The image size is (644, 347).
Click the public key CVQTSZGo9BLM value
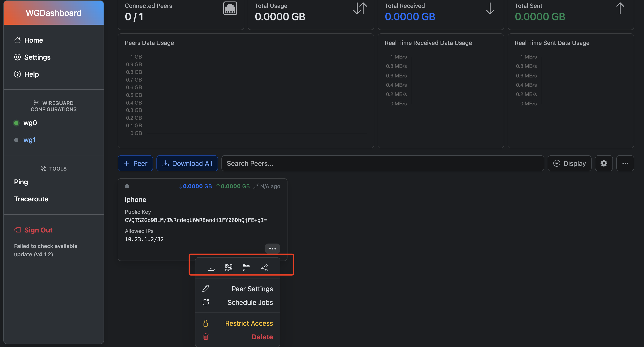click(x=196, y=220)
